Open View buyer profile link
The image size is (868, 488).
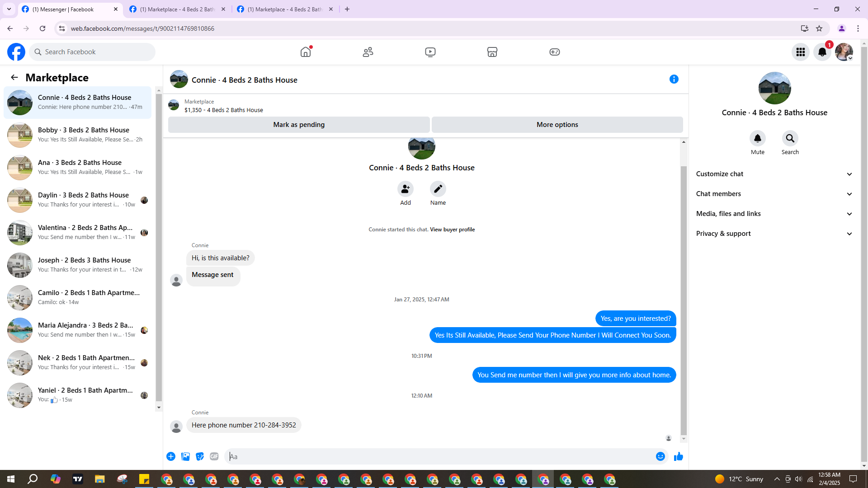[452, 230]
